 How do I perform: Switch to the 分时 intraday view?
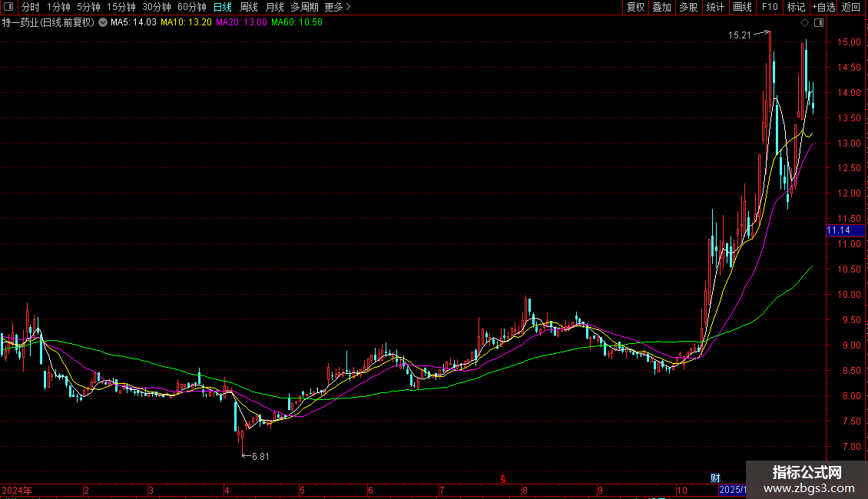tap(31, 7)
